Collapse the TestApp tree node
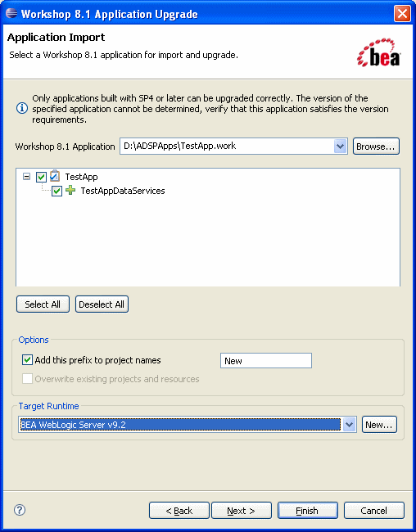The image size is (416, 532). 26,177
